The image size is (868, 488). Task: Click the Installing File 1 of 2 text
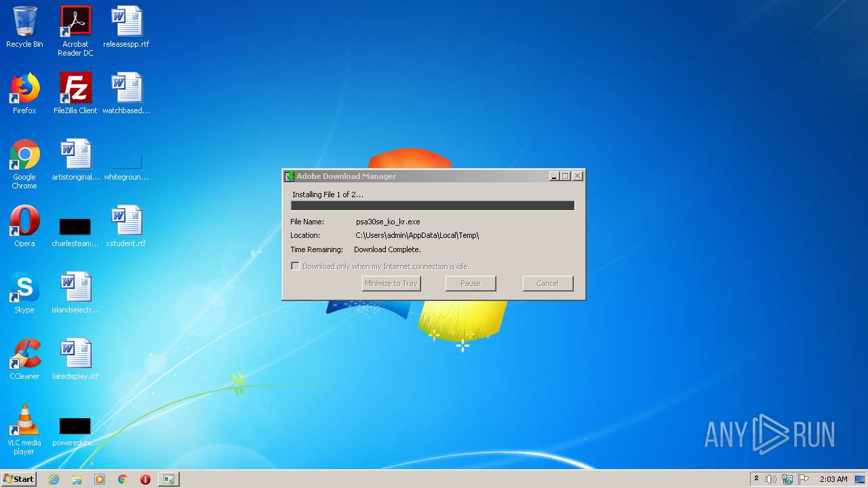pos(328,195)
